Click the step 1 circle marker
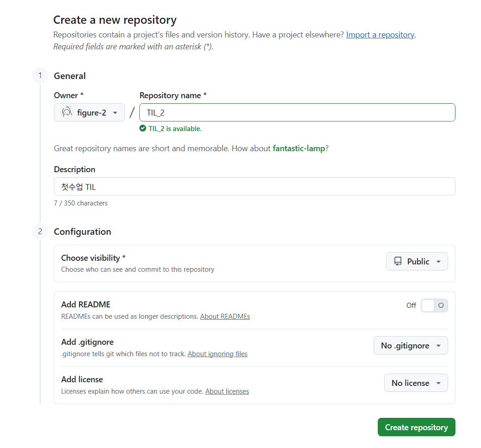The image size is (481, 448). (x=40, y=76)
